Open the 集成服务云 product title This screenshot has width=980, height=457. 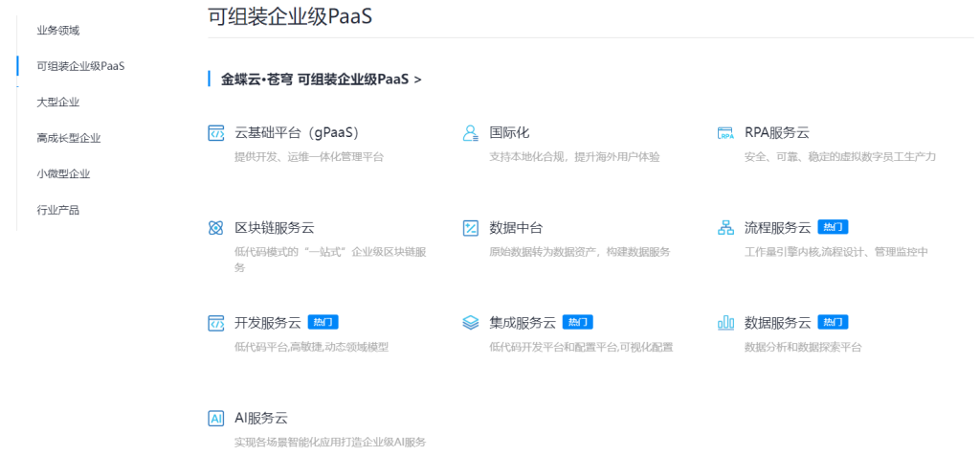pyautogui.click(x=523, y=323)
